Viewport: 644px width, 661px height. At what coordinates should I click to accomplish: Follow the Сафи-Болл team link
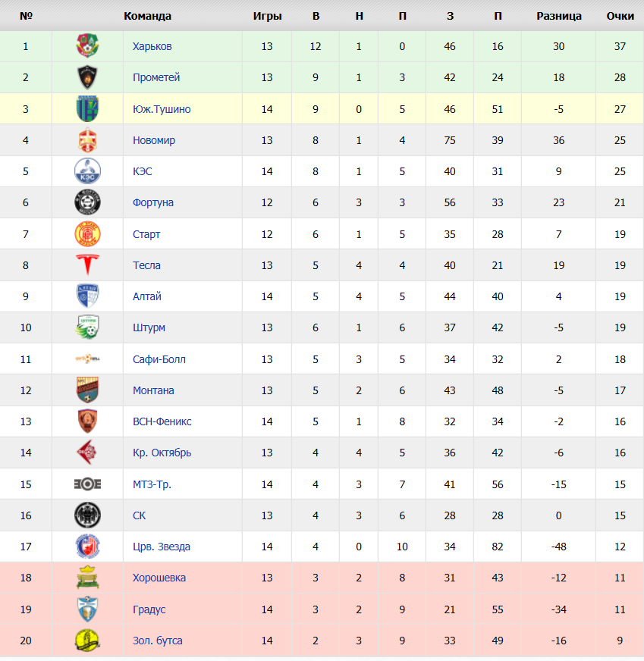(x=159, y=359)
